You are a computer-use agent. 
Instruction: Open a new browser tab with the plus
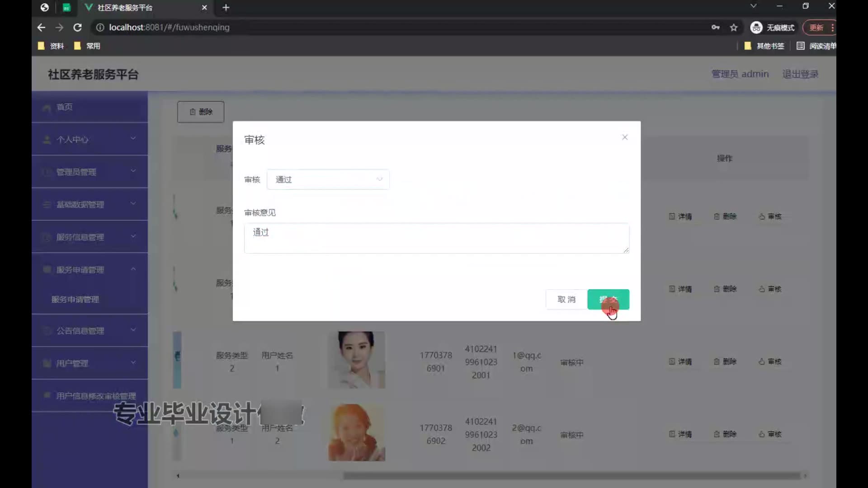(226, 8)
